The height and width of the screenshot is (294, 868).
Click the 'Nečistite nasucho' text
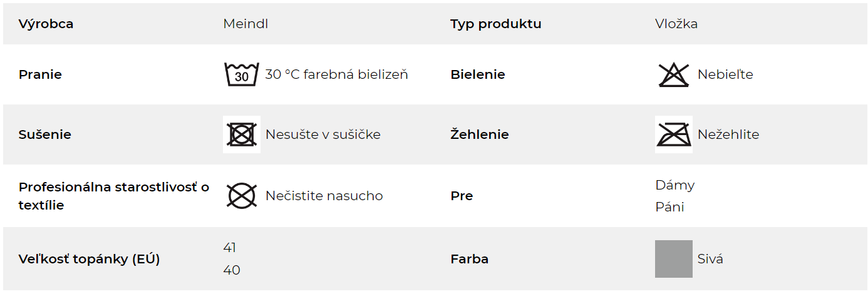coord(324,196)
